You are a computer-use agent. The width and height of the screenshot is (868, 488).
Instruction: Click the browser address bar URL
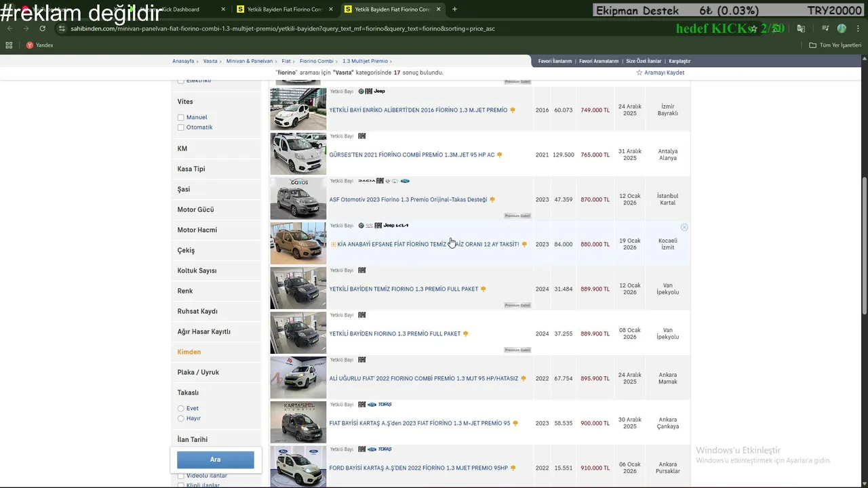coord(283,28)
